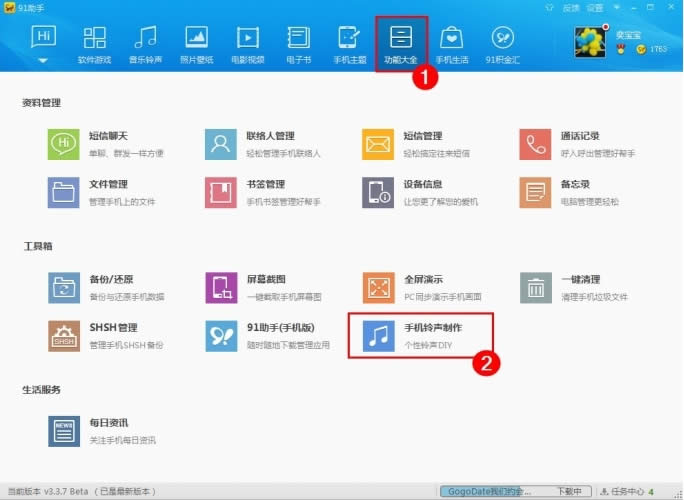Screen dimensions: 684x500
Task: Open 短信管理 envelope icon
Action: coord(378,144)
